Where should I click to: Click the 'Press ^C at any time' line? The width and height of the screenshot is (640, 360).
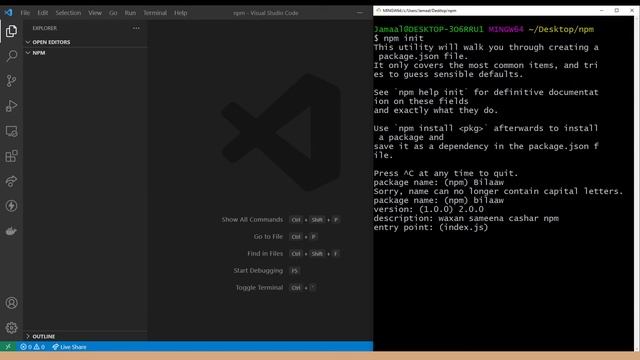[446, 173]
